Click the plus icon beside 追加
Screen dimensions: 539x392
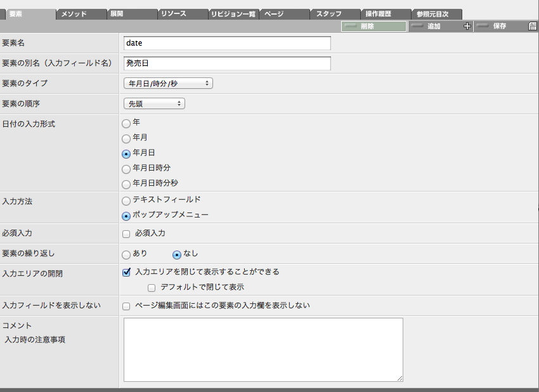467,27
